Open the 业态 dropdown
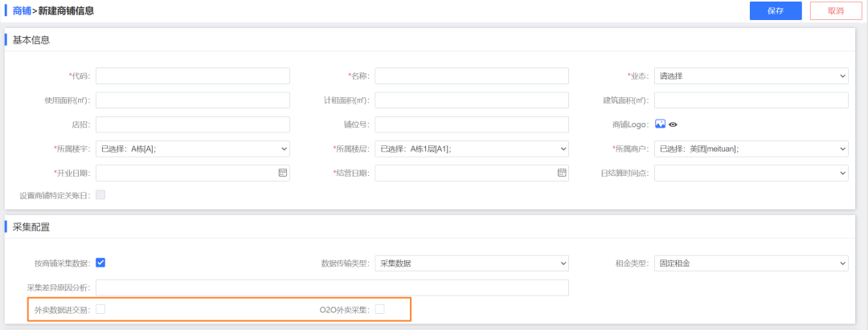The height and width of the screenshot is (330, 868). (x=751, y=76)
